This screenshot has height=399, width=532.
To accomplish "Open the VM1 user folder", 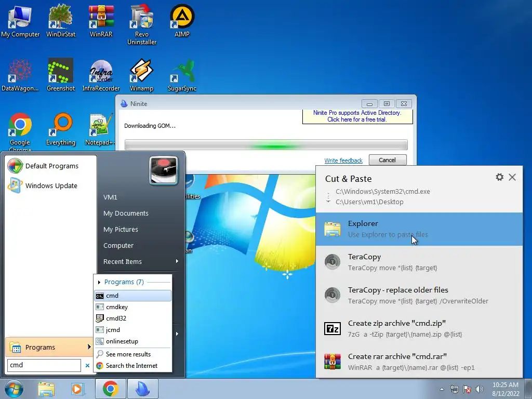I will [x=110, y=197].
